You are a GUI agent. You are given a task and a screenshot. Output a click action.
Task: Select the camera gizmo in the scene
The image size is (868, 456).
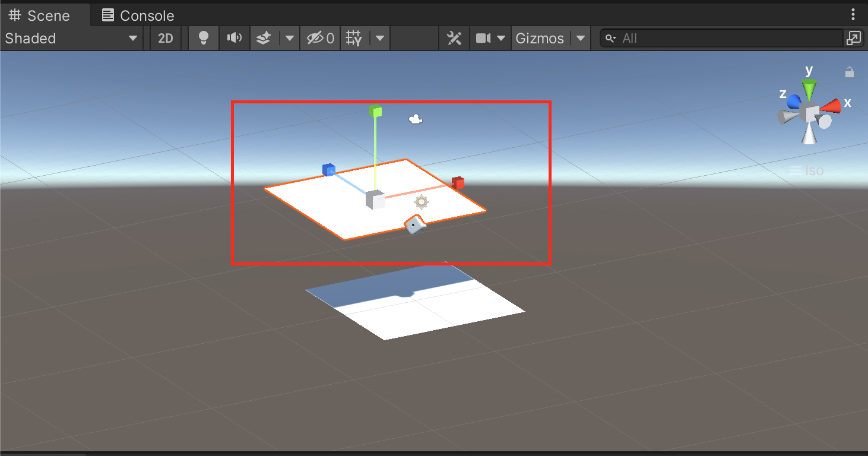[x=416, y=120]
